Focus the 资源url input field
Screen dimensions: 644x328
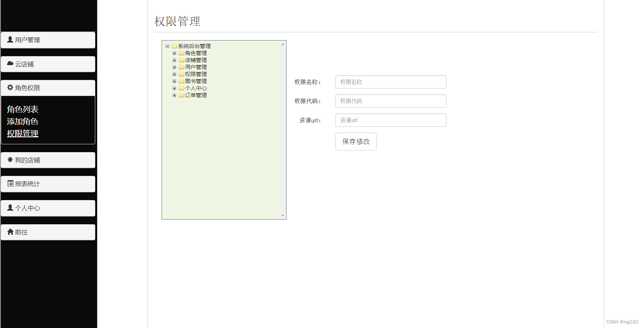[391, 120]
